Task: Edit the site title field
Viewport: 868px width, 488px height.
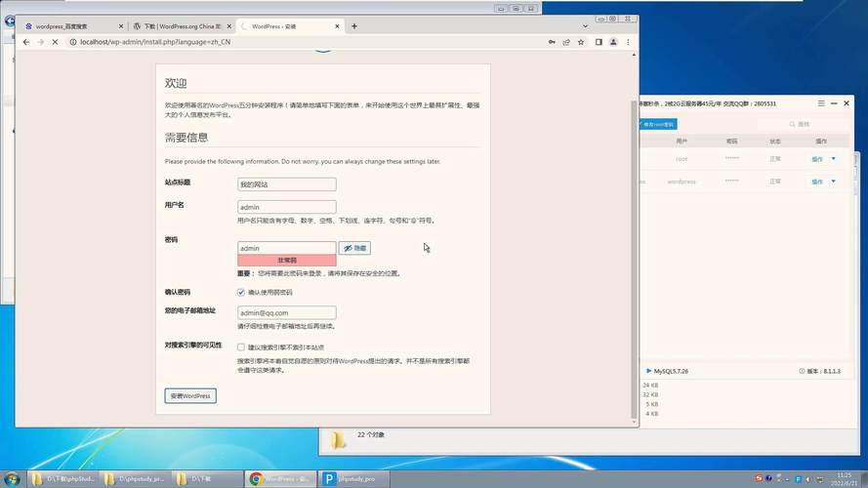Action: pyautogui.click(x=287, y=184)
